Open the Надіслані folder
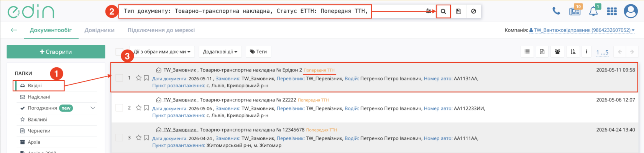 pos(39,97)
